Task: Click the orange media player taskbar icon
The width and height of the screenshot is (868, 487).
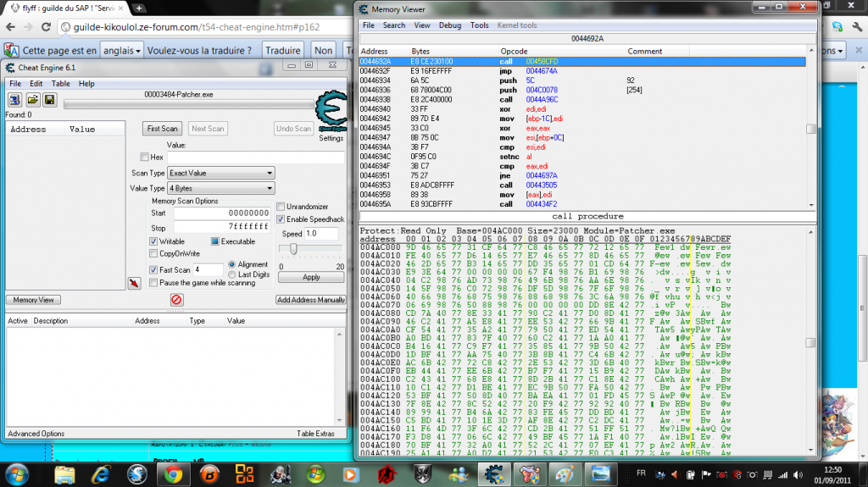Action: tap(350, 475)
